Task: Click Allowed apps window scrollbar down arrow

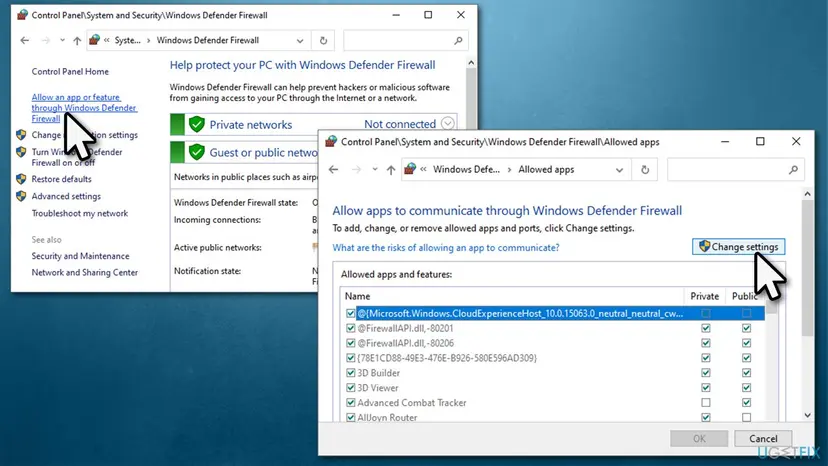Action: [807, 415]
